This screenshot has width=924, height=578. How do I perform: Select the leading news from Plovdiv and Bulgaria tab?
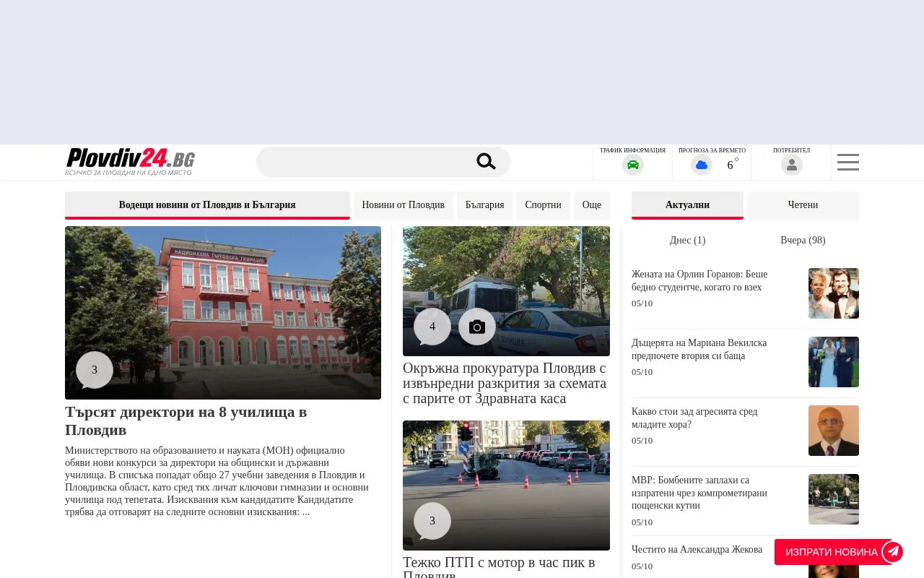coord(207,205)
